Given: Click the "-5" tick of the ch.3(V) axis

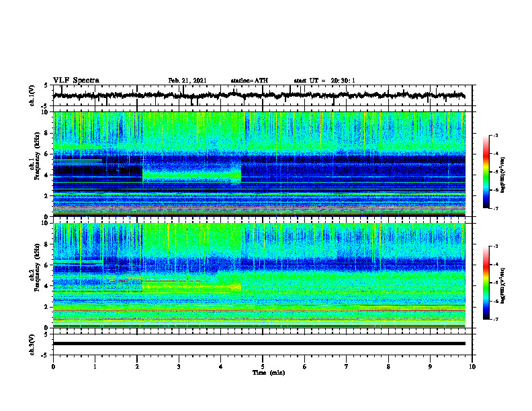Looking at the screenshot, I should [x=45, y=355].
